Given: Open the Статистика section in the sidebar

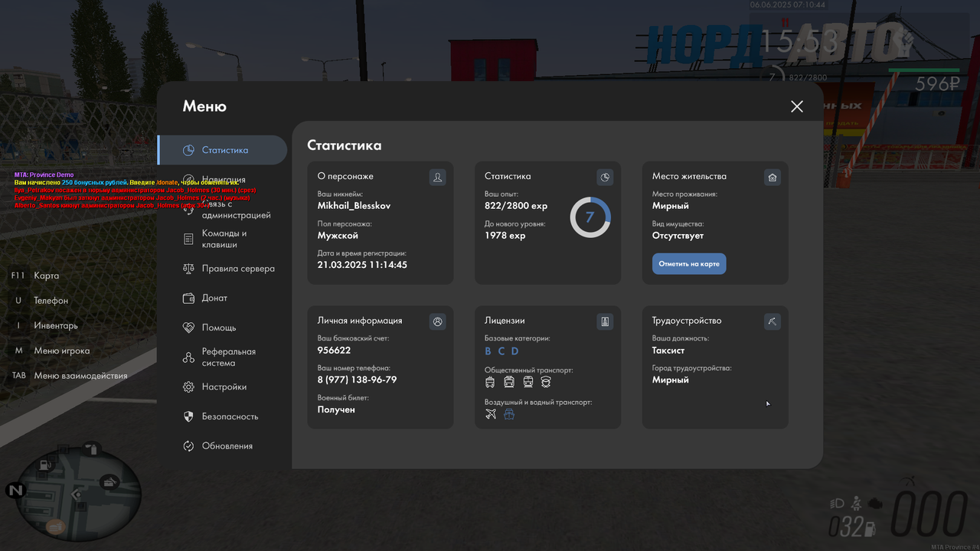Looking at the screenshot, I should [x=222, y=150].
